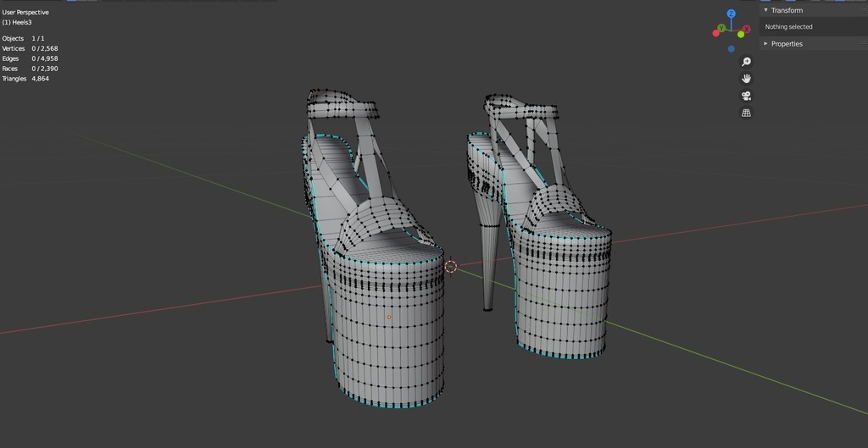Click the unlabeled red negative-X gizmo dot

715,33
